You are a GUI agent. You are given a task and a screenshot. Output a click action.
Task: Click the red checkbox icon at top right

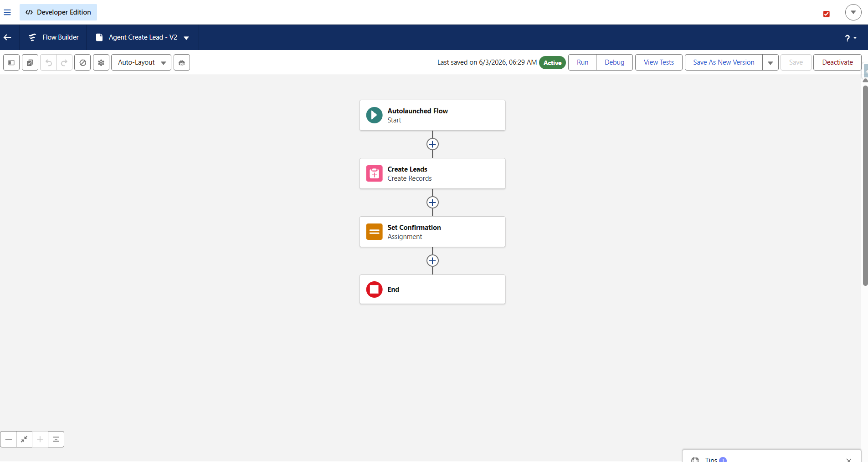(x=827, y=14)
